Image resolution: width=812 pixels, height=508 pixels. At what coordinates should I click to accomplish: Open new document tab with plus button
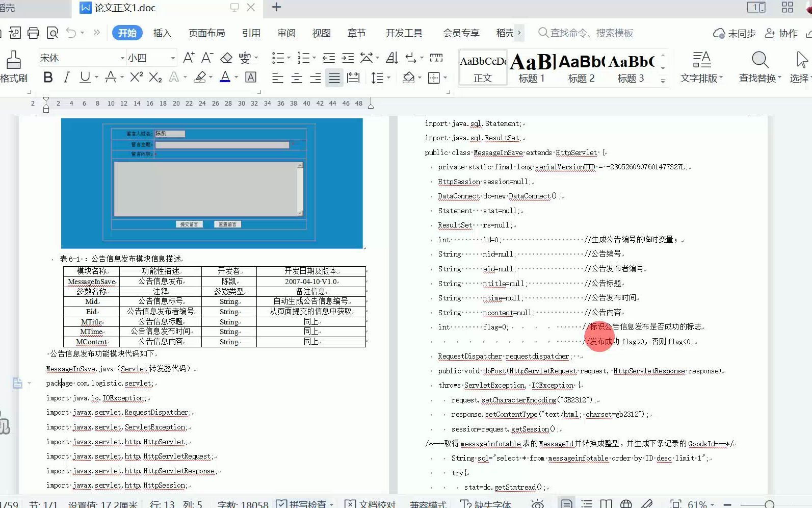276,7
